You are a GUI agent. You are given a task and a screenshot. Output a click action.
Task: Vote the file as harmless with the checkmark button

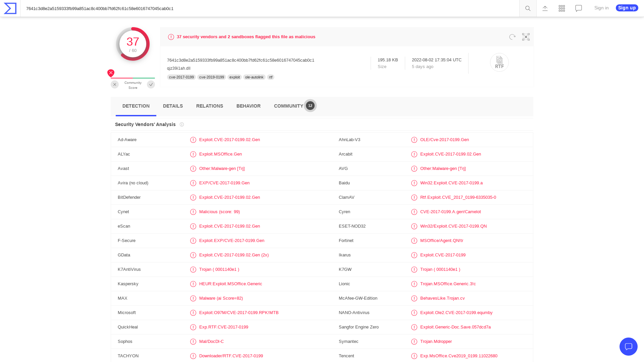[x=151, y=84]
